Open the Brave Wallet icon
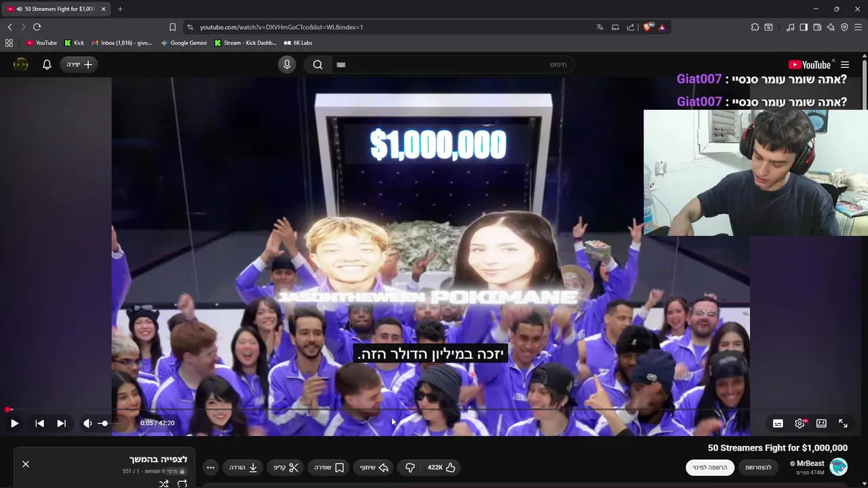 click(x=817, y=27)
